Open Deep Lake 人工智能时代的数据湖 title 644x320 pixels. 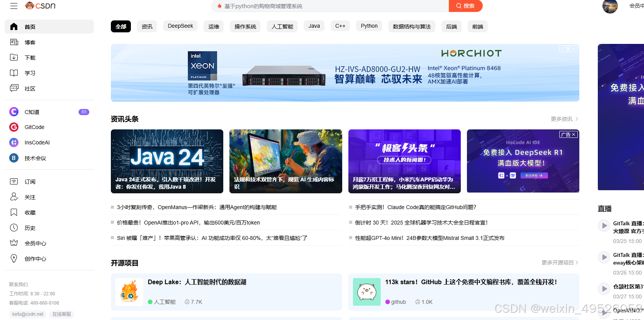[197, 282]
